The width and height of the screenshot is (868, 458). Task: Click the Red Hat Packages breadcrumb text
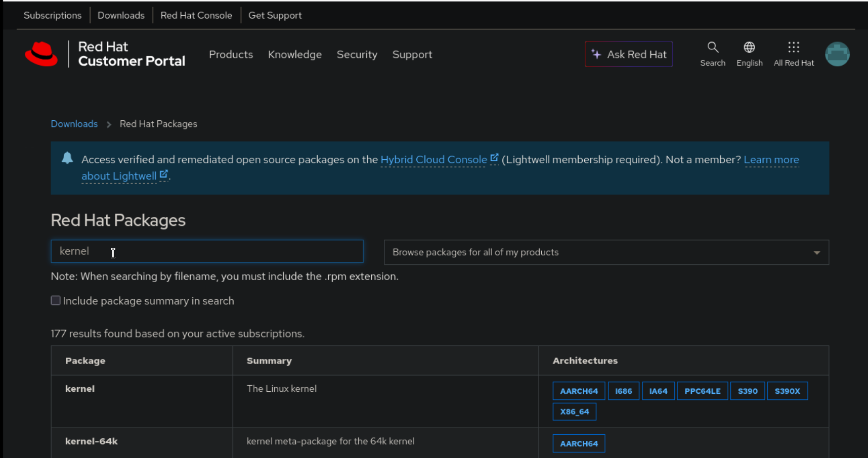158,124
